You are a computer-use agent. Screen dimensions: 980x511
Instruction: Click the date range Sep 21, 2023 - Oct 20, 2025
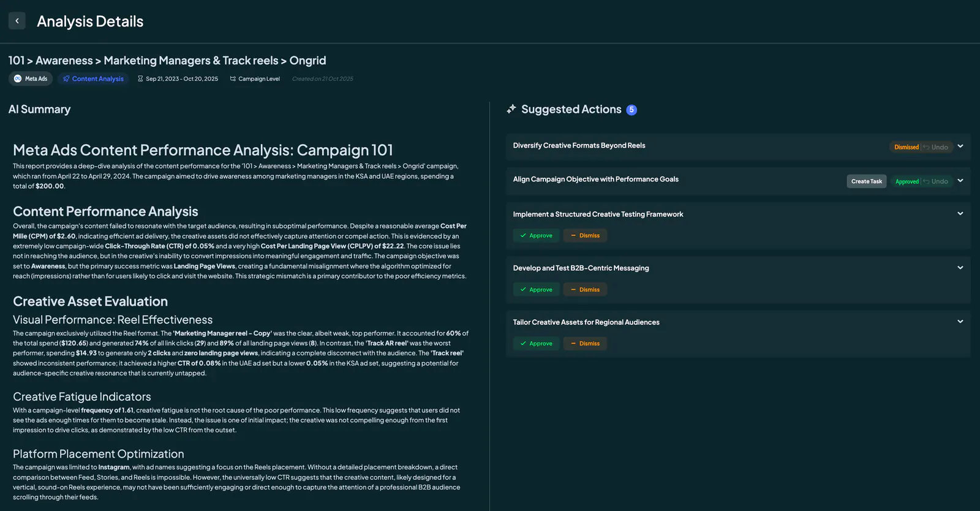[182, 78]
